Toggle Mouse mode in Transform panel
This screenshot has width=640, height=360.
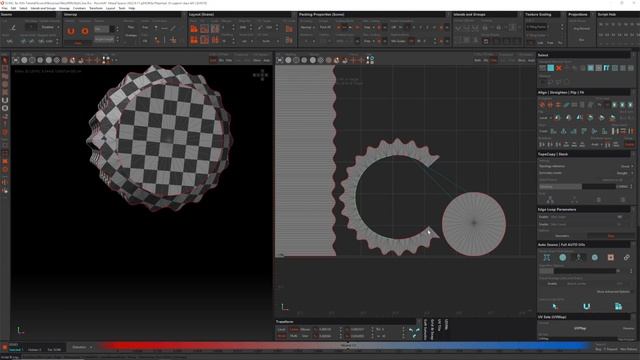305,329
